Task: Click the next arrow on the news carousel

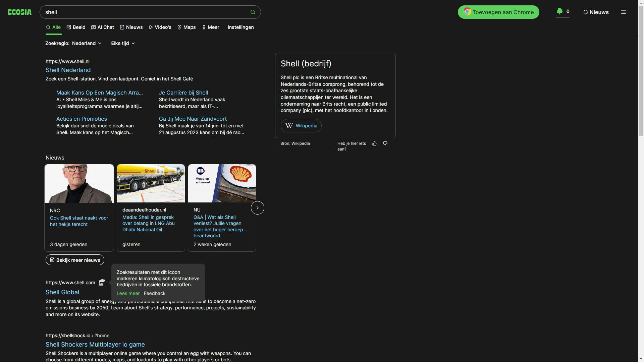Action: (x=257, y=207)
